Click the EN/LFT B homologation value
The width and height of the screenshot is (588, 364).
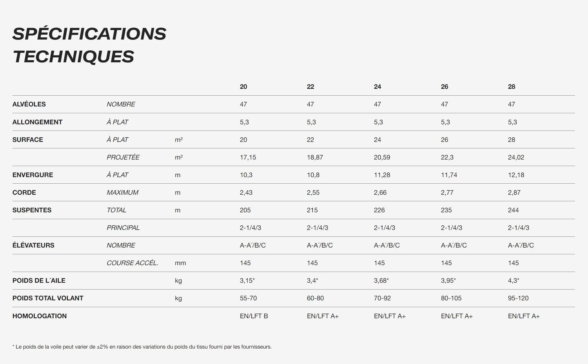tap(254, 316)
